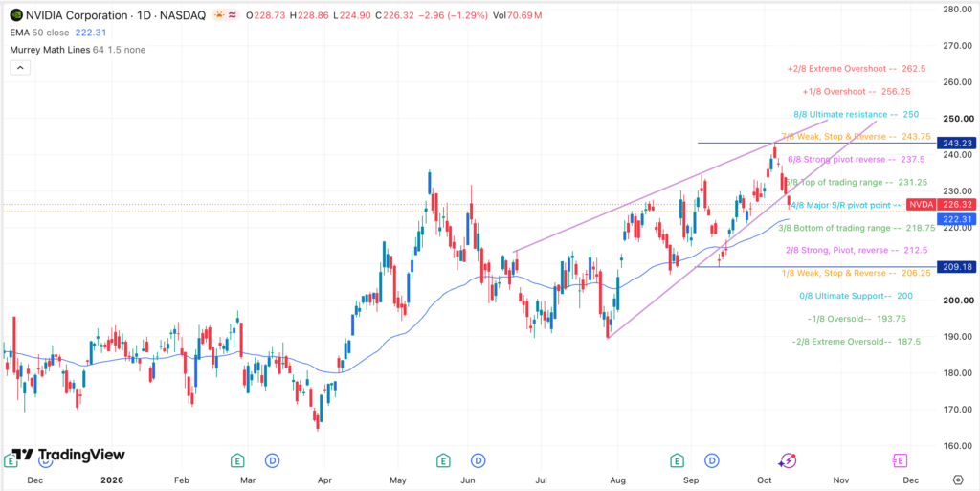Click the approximate-equal data status icon

pyautogui.click(x=232, y=15)
